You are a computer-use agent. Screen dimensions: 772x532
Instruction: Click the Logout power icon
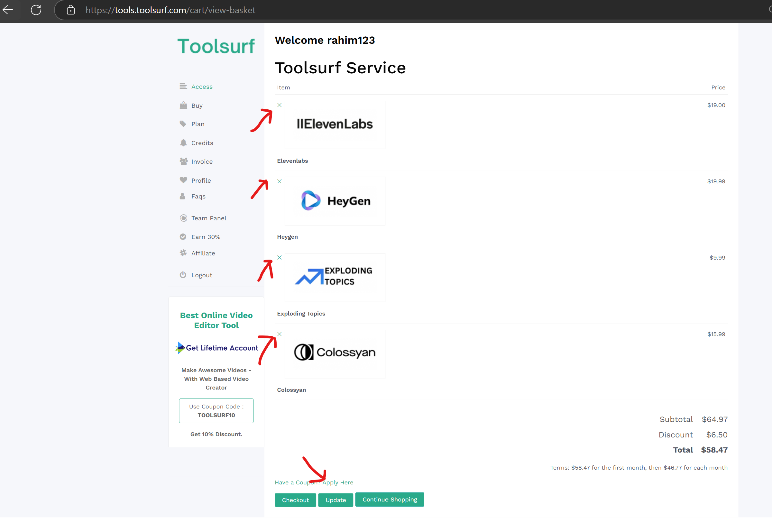183,275
